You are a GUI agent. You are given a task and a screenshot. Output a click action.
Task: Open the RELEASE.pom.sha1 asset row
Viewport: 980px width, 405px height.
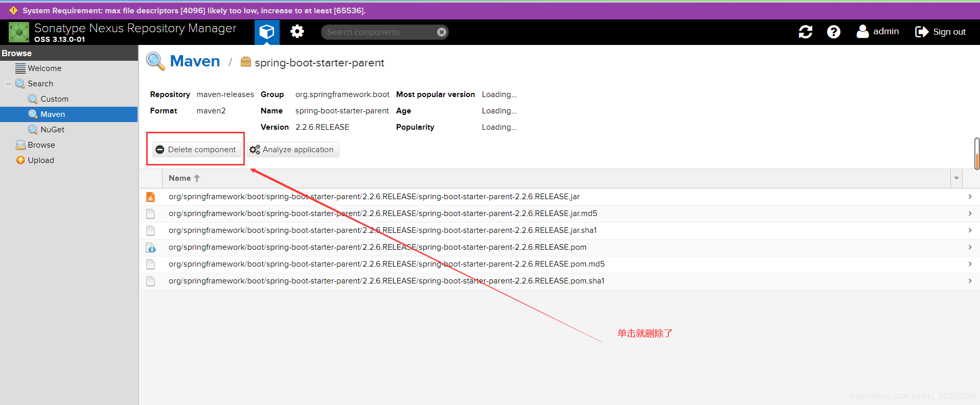click(560, 281)
